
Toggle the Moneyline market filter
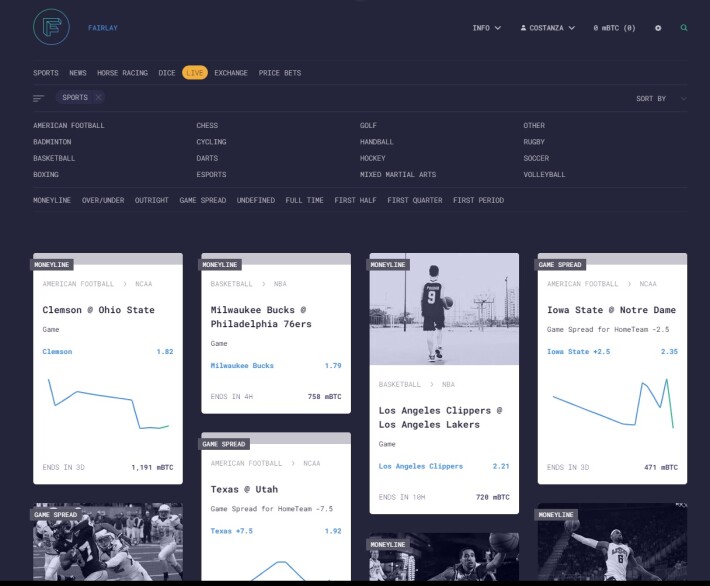[x=52, y=200]
